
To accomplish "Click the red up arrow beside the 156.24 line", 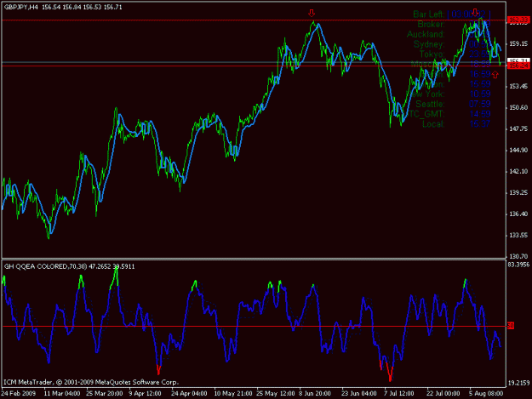I will coord(495,75).
